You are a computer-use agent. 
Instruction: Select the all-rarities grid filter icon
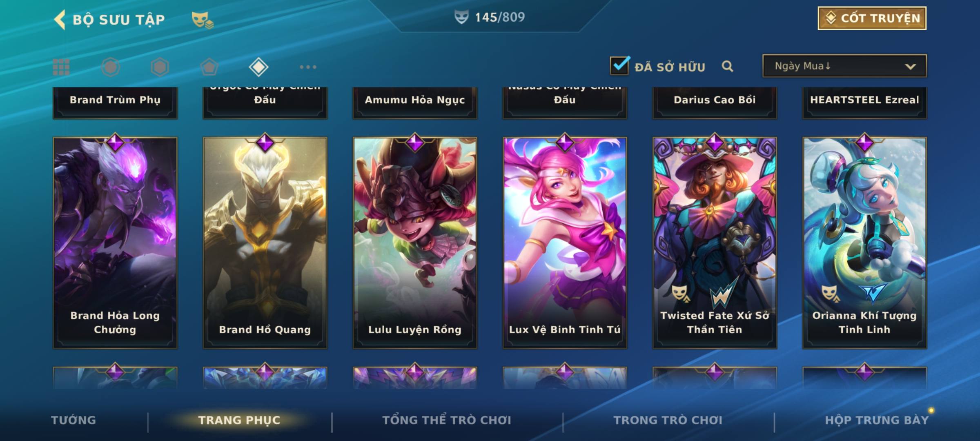coord(61,67)
